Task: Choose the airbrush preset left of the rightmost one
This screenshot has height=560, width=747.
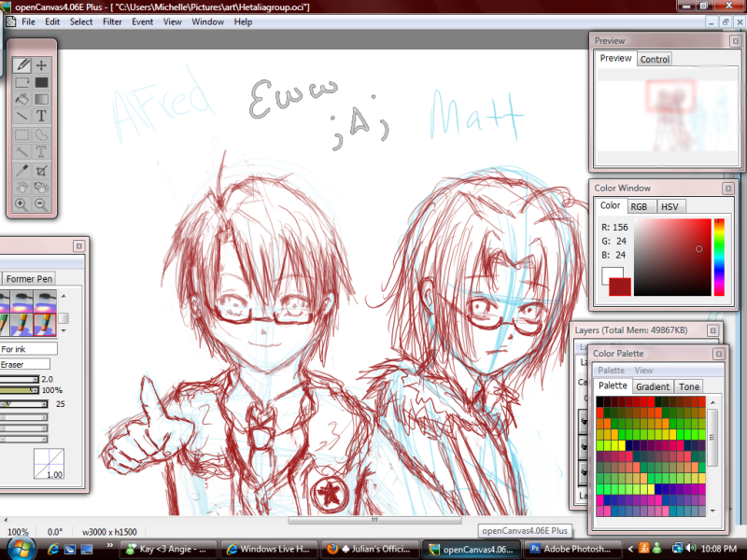Action: [21, 301]
